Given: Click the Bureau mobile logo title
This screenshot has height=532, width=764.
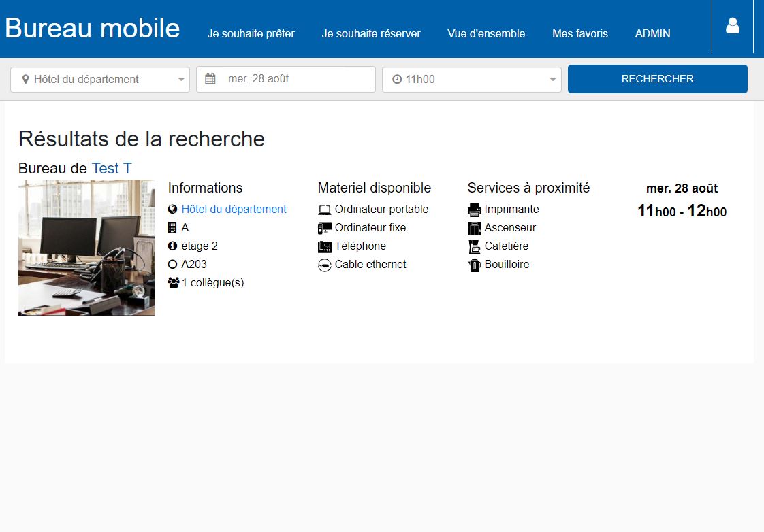Looking at the screenshot, I should pyautogui.click(x=93, y=28).
